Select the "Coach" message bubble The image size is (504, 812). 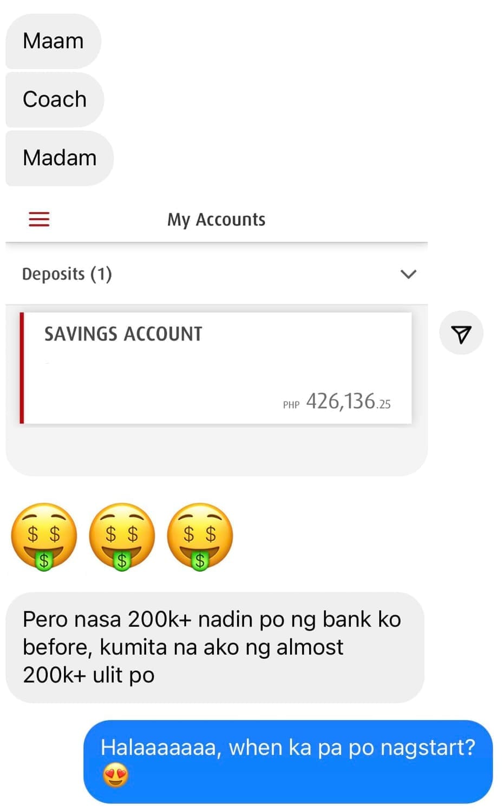click(55, 100)
